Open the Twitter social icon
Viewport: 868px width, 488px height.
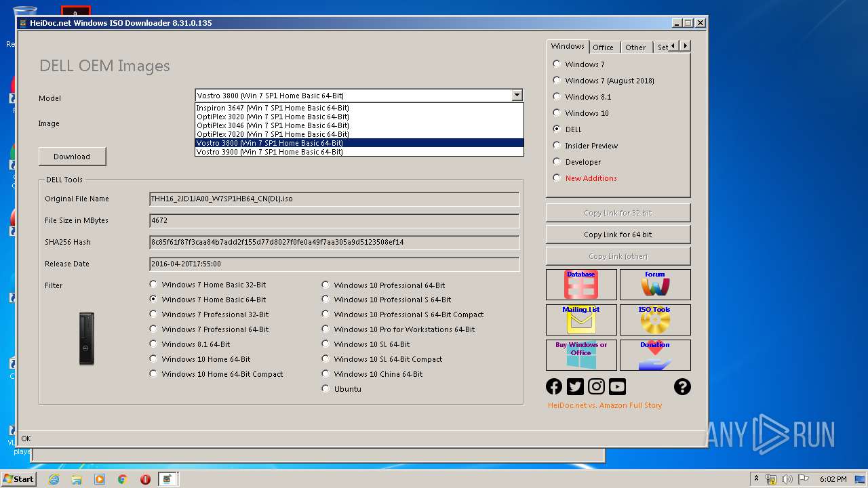(575, 386)
